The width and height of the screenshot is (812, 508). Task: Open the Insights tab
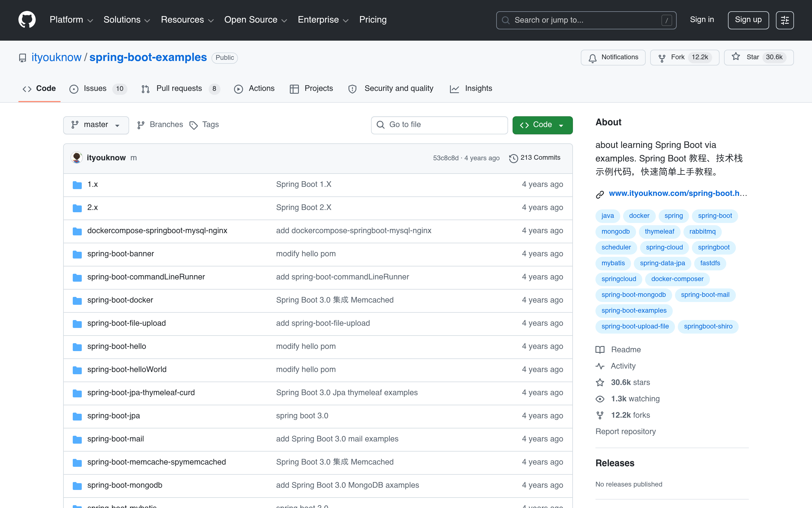(x=471, y=89)
